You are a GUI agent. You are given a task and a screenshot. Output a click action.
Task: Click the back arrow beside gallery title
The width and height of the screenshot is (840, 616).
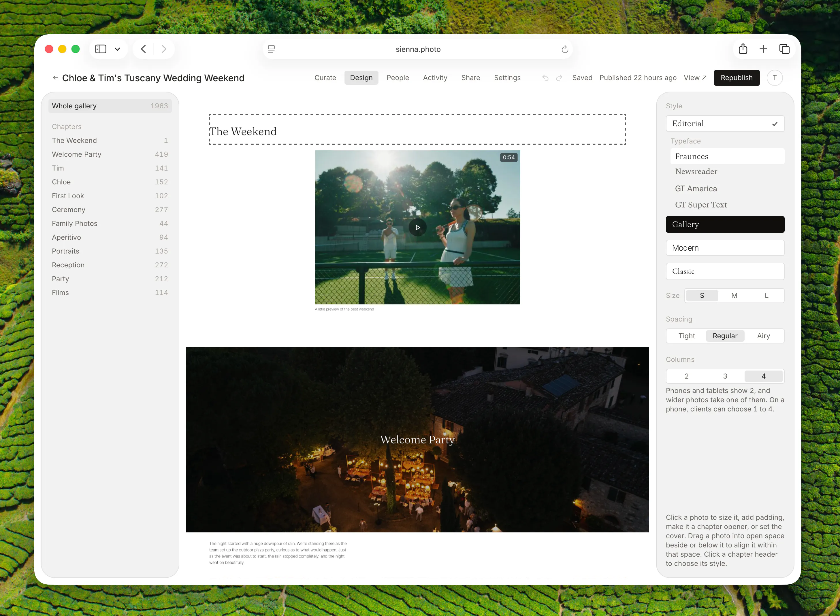[x=55, y=78]
